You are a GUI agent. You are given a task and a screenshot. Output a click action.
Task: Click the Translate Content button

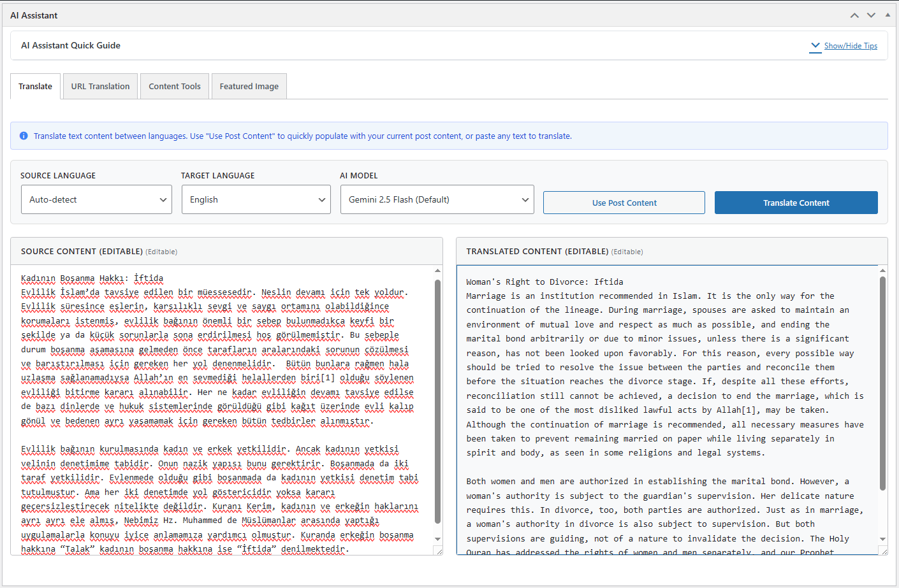coord(796,203)
